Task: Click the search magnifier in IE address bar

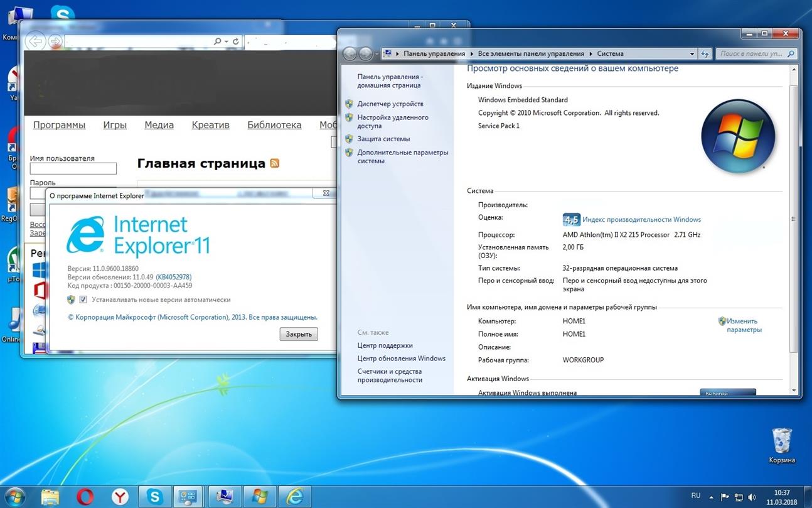Action: [217, 41]
